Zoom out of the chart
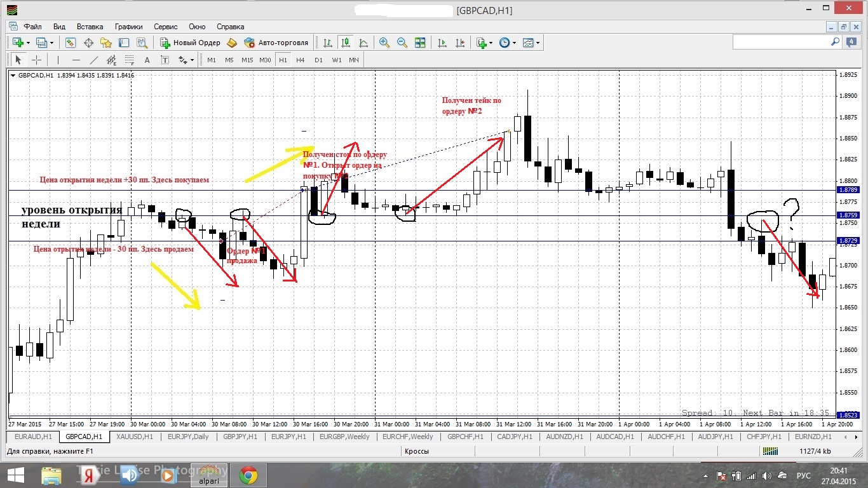 (402, 43)
